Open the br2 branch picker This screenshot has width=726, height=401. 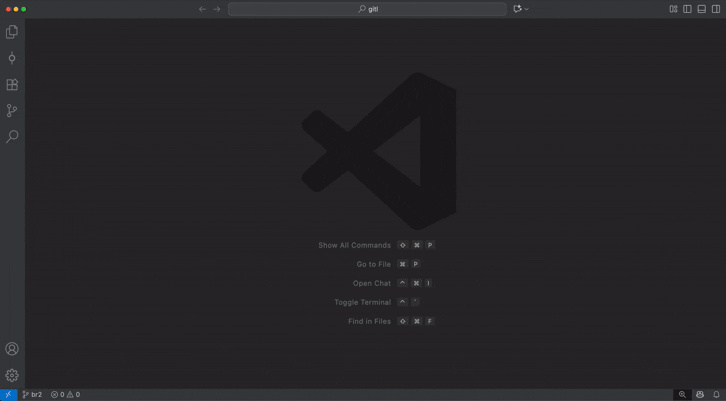click(x=32, y=394)
